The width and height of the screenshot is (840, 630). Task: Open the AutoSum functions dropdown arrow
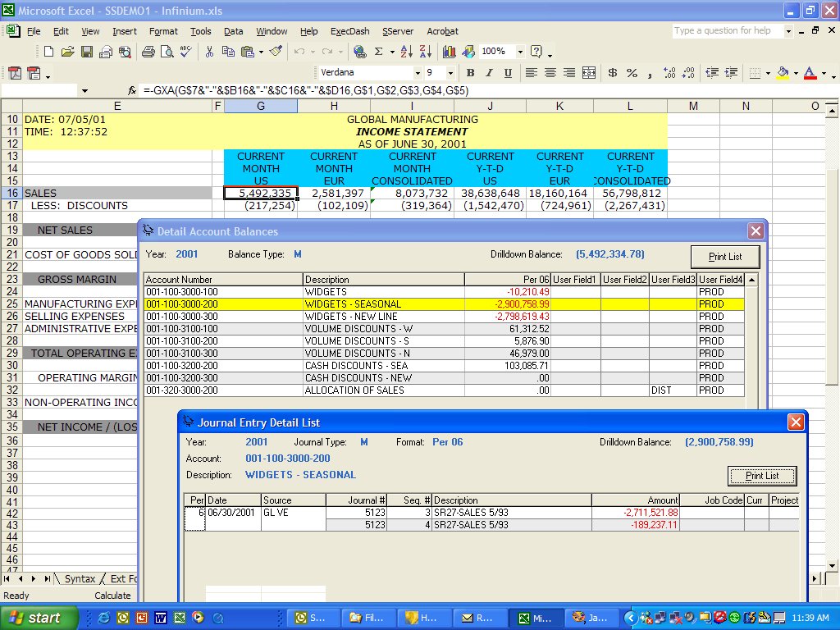click(x=392, y=52)
